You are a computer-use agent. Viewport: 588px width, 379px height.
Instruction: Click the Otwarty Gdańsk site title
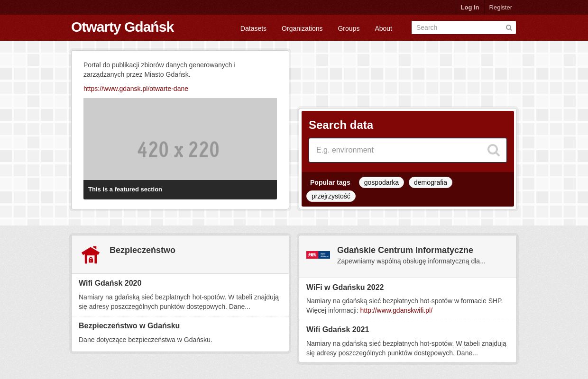[x=122, y=27]
